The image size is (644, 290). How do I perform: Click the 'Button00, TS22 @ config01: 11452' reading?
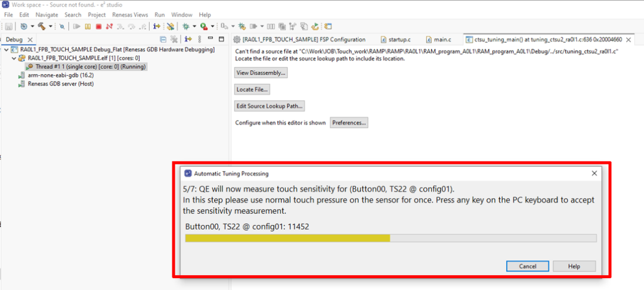coord(249,226)
